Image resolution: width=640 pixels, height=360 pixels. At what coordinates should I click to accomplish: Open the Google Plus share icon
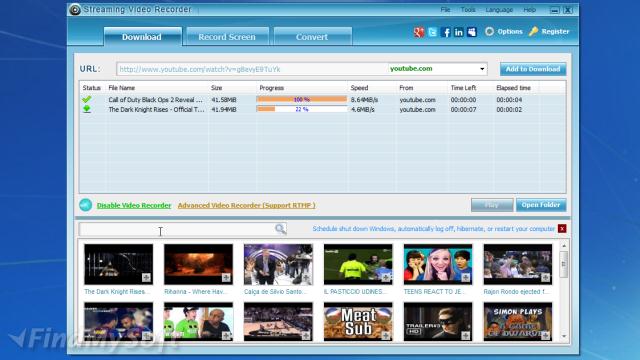pos(419,32)
